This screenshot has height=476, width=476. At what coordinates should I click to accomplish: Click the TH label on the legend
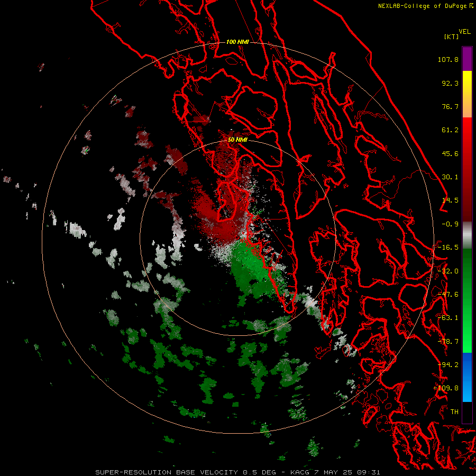(454, 412)
